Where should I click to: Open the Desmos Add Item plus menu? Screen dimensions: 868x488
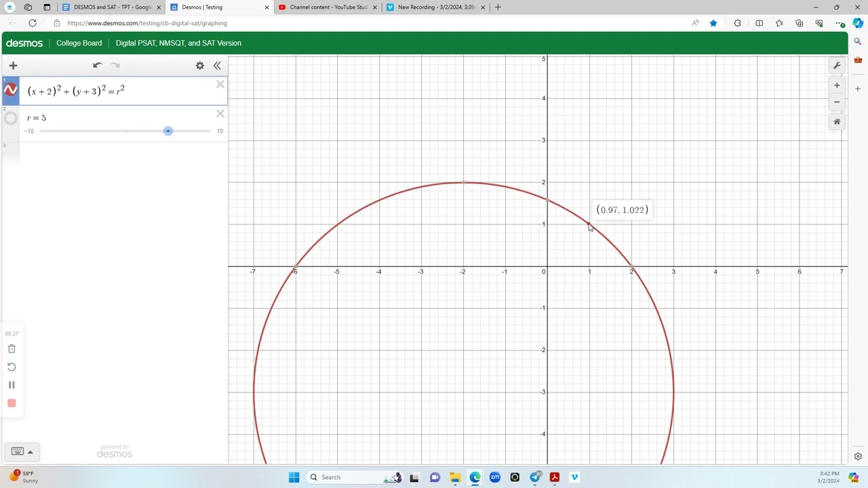pos(13,66)
